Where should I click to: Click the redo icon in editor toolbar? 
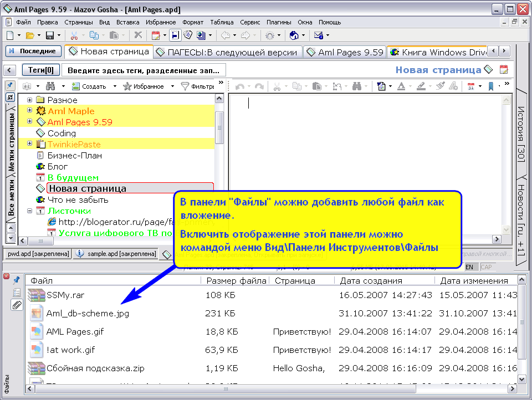(x=259, y=86)
